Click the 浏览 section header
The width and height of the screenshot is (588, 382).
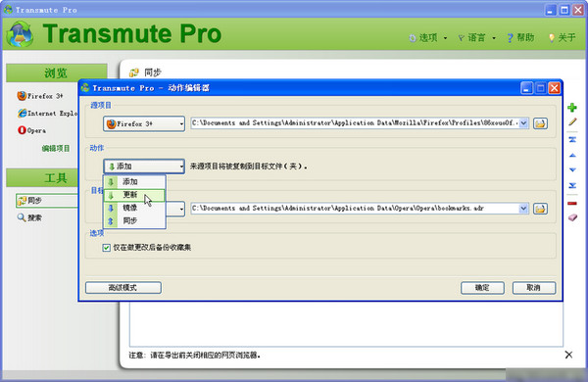point(56,72)
